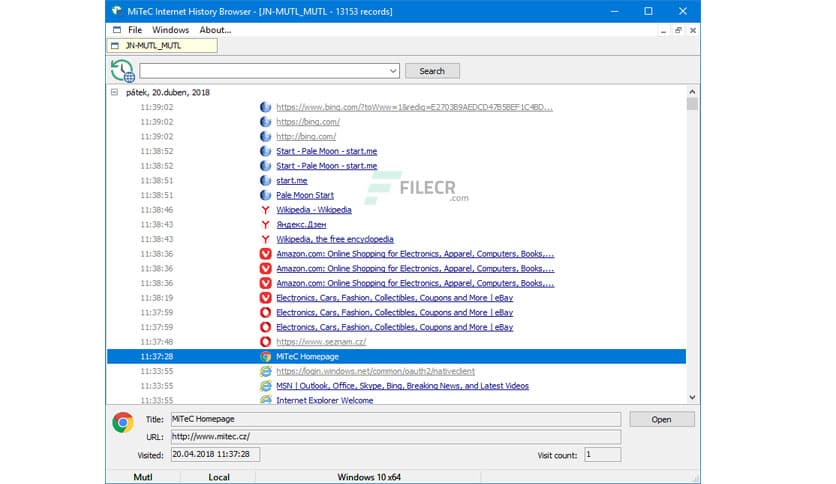Click the Opera icon beside https://www.seznam.cz/
The width and height of the screenshot is (836, 484).
(x=265, y=342)
